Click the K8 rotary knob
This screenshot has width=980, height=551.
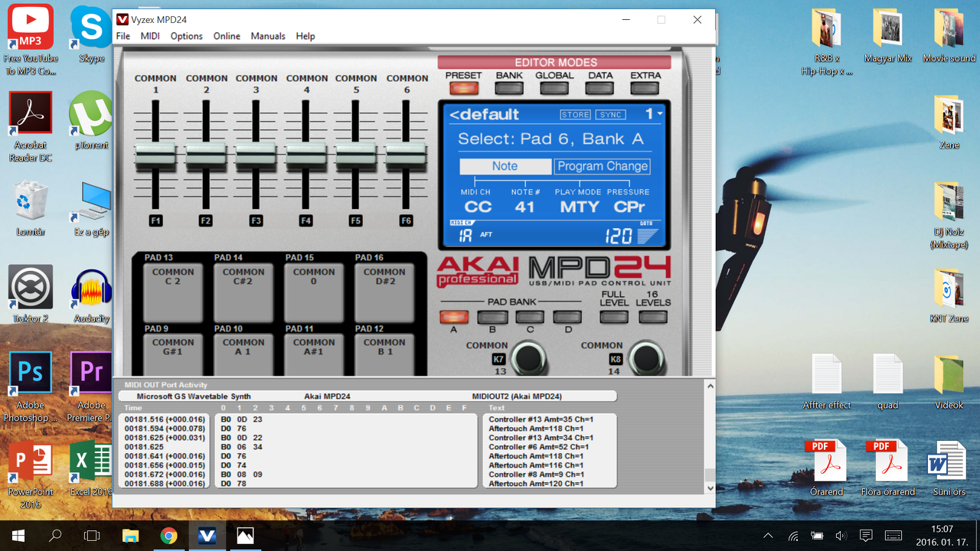[x=645, y=357]
